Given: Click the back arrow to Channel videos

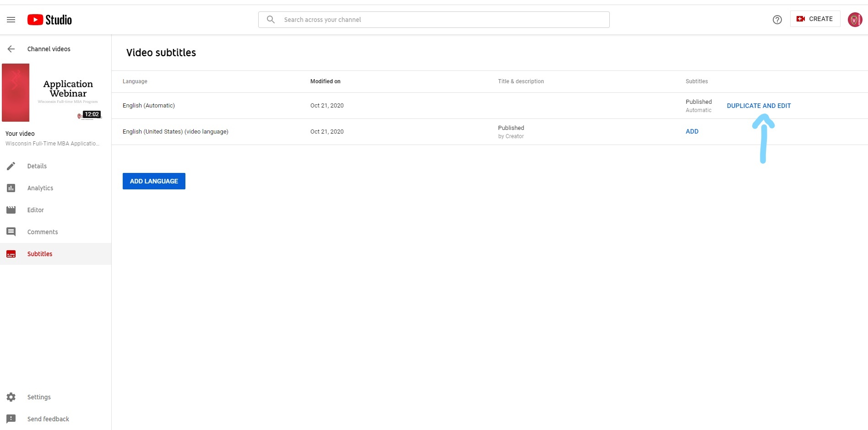Looking at the screenshot, I should pyautogui.click(x=11, y=49).
